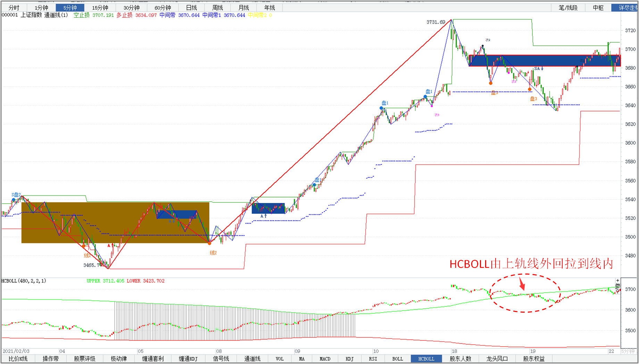Image resolution: width=639 pixels, height=364 pixels.
Task: Click the 分时 intraday tab
Action: [x=14, y=8]
